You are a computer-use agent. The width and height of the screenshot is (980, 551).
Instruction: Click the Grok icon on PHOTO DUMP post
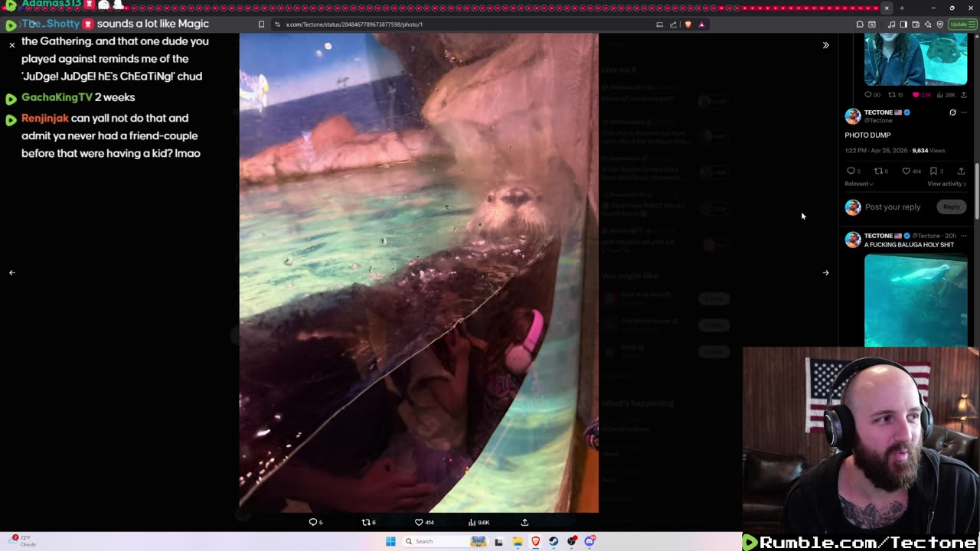[x=952, y=112]
